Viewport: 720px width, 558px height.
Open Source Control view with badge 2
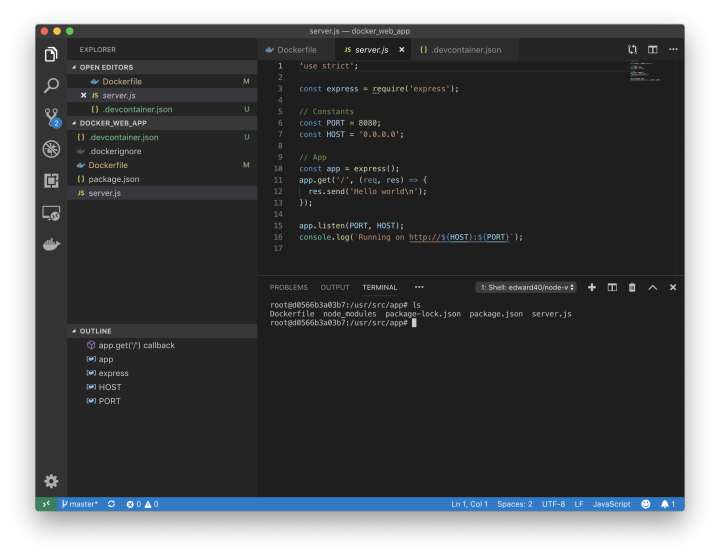point(52,117)
